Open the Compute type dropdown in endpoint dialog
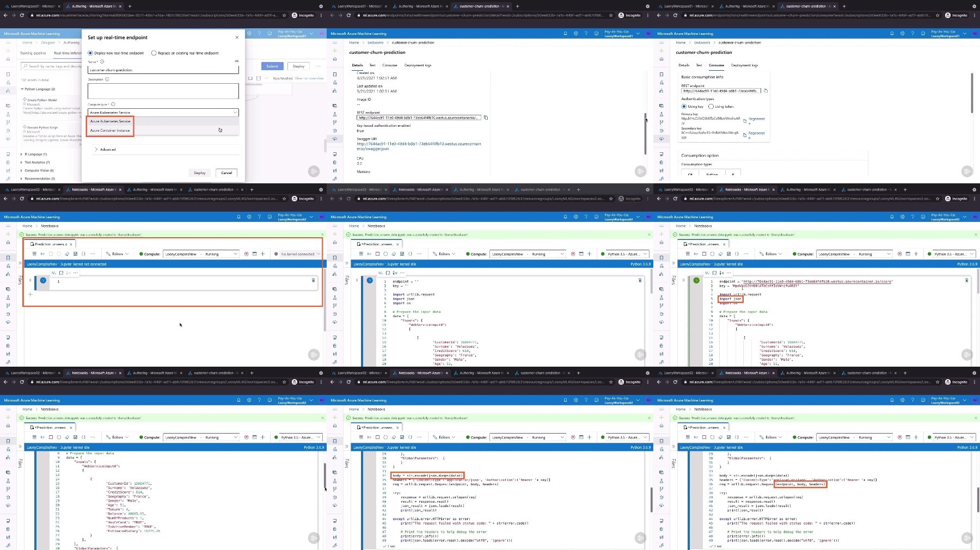980x550 pixels. [163, 112]
